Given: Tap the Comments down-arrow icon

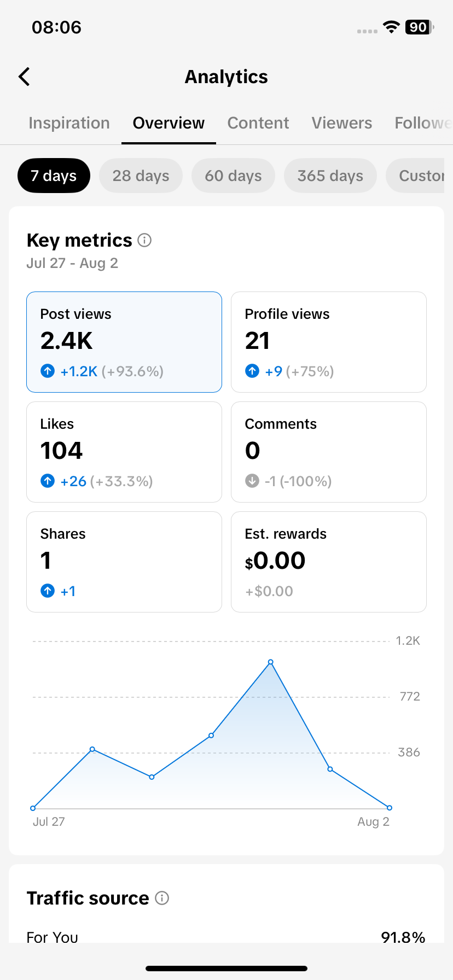Looking at the screenshot, I should pos(252,481).
